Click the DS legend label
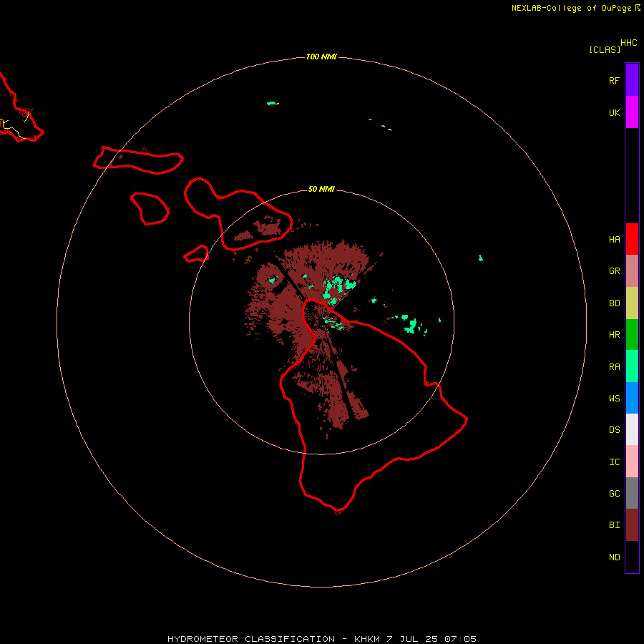This screenshot has height=644, width=644. pos(614,429)
